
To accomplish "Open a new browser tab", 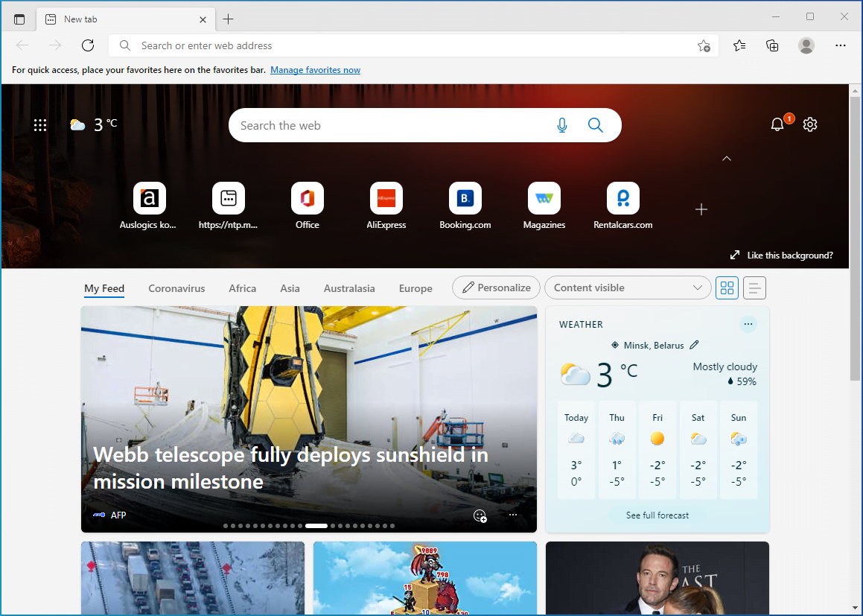I will pyautogui.click(x=229, y=19).
